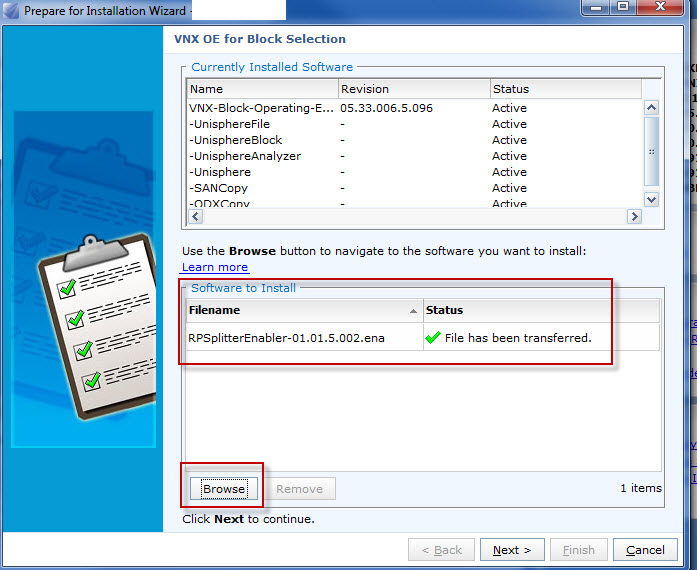Select -SANCopy software entry
Viewport: 697px width, 570px height.
(x=219, y=188)
